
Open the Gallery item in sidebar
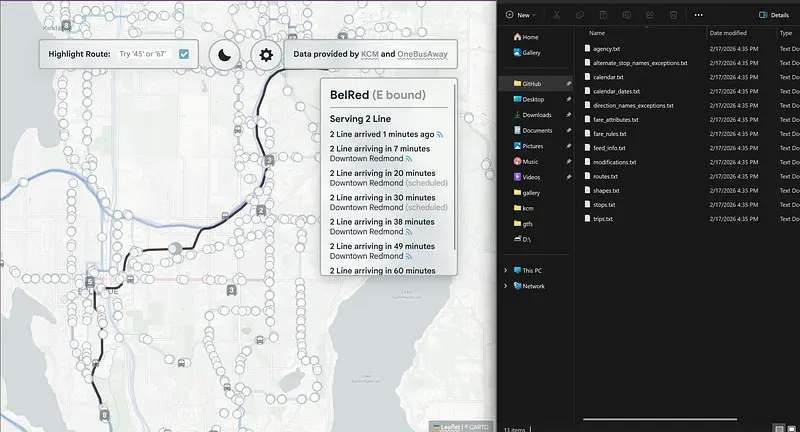click(x=530, y=52)
